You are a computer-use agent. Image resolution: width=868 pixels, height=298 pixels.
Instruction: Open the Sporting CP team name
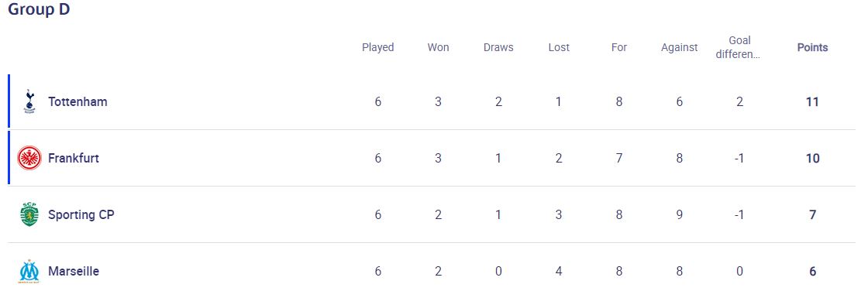pos(81,214)
